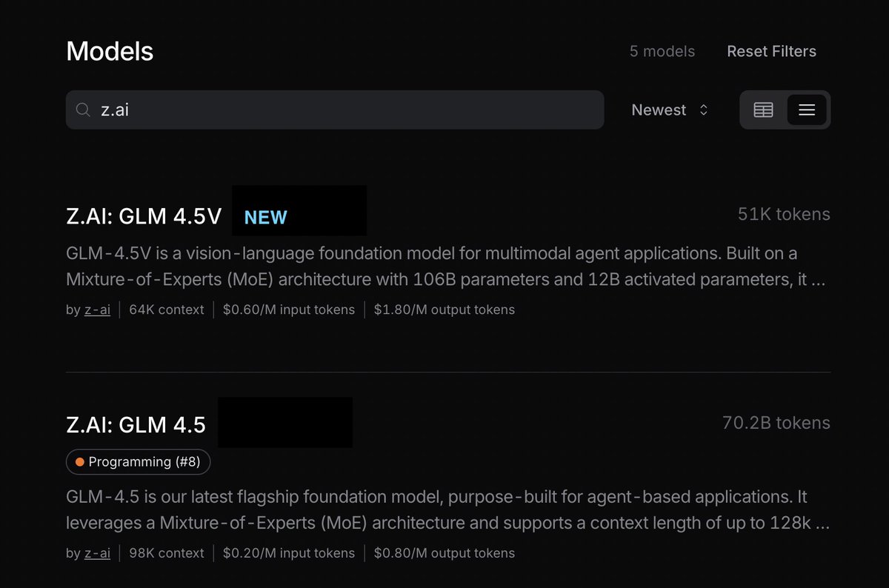Screen dimensions: 889x588
Task: Focus the search field containing z.ai
Action: pos(335,110)
